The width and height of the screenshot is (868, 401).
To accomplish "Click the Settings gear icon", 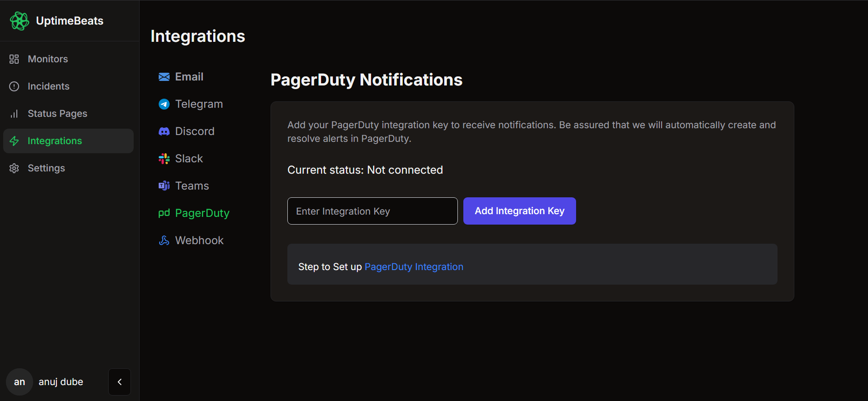I will click(x=14, y=168).
